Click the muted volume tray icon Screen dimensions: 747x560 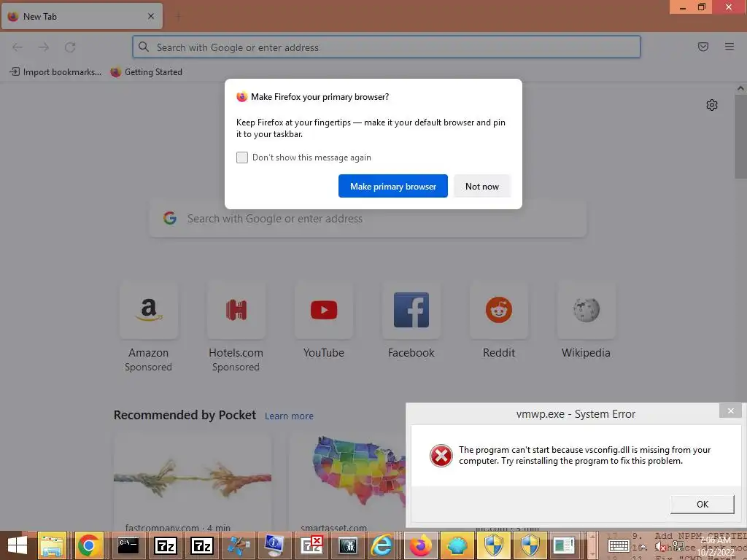pos(659,547)
